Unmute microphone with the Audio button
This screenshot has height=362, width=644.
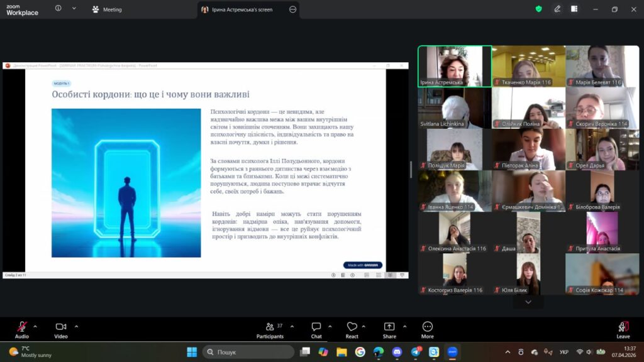coord(22,327)
